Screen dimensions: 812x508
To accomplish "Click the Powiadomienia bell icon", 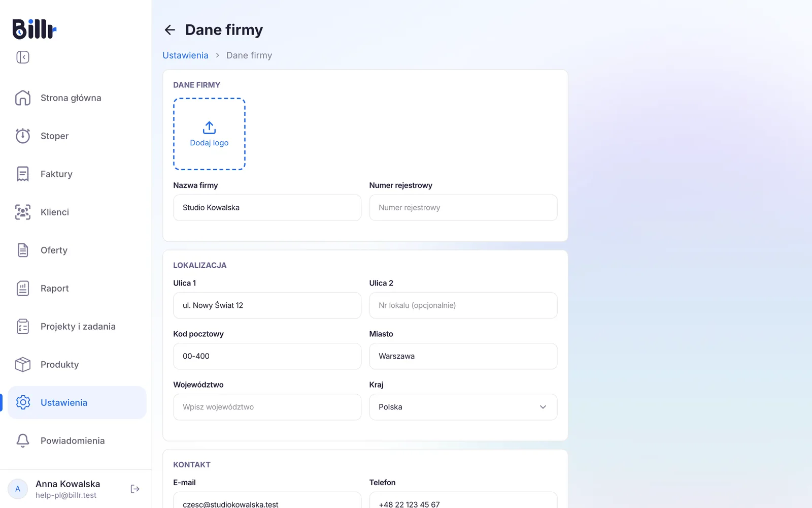I will click(23, 440).
